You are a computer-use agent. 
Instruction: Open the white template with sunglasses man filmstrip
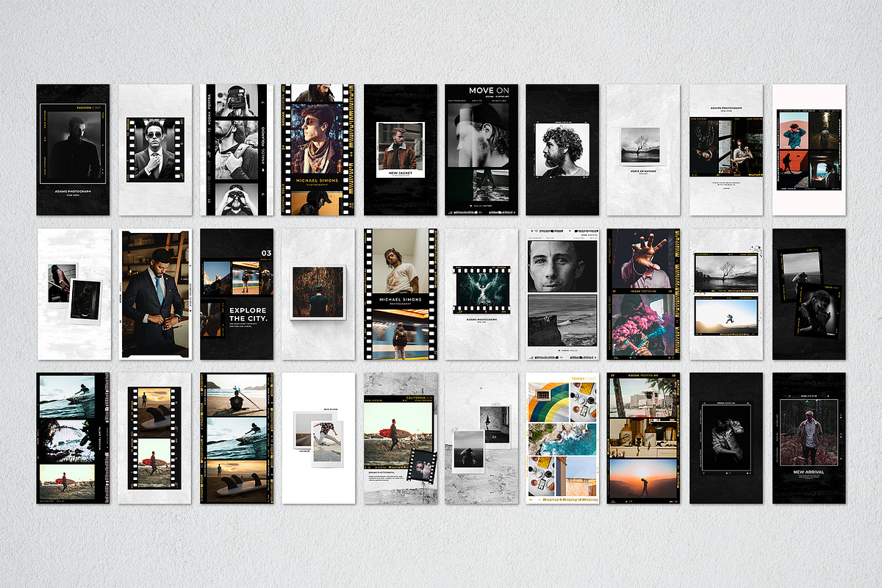click(155, 149)
